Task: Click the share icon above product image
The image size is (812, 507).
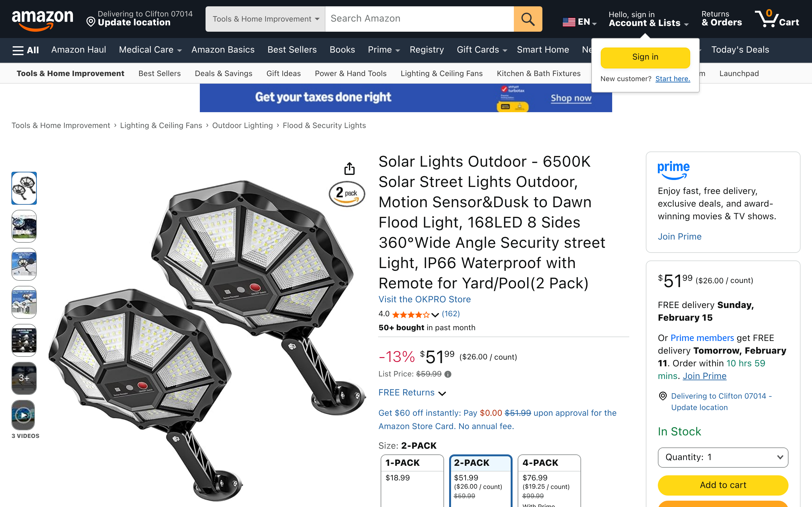Action: 349,169
